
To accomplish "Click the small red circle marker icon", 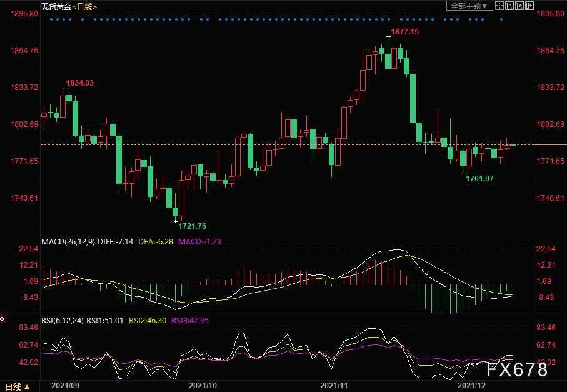I will (2, 319).
